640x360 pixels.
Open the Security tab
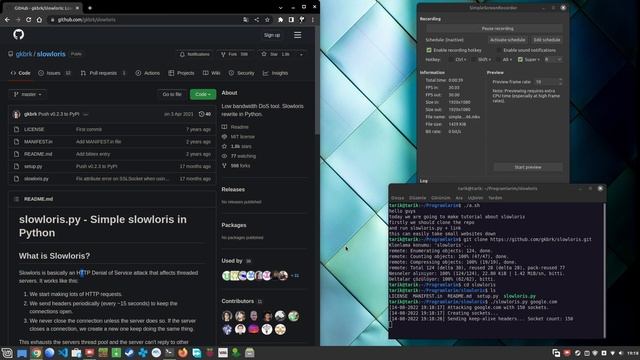pos(242,73)
